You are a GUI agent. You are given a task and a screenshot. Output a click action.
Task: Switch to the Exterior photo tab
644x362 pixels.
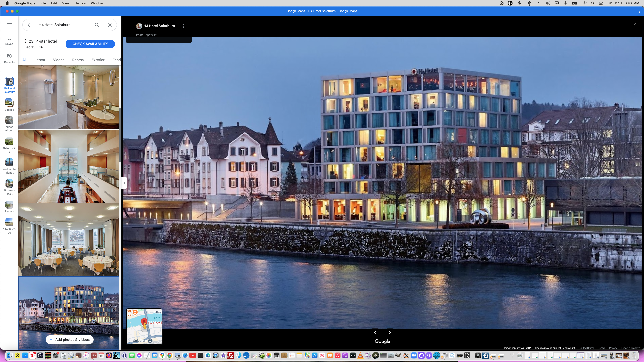[98, 60]
